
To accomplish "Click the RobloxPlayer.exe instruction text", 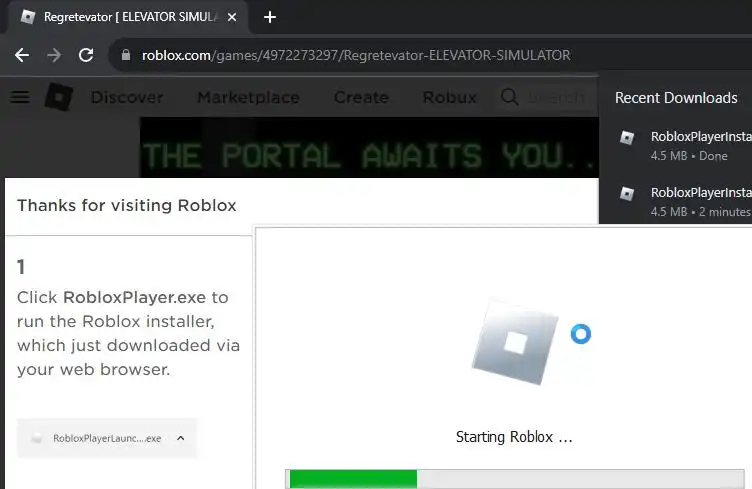I will pos(129,333).
